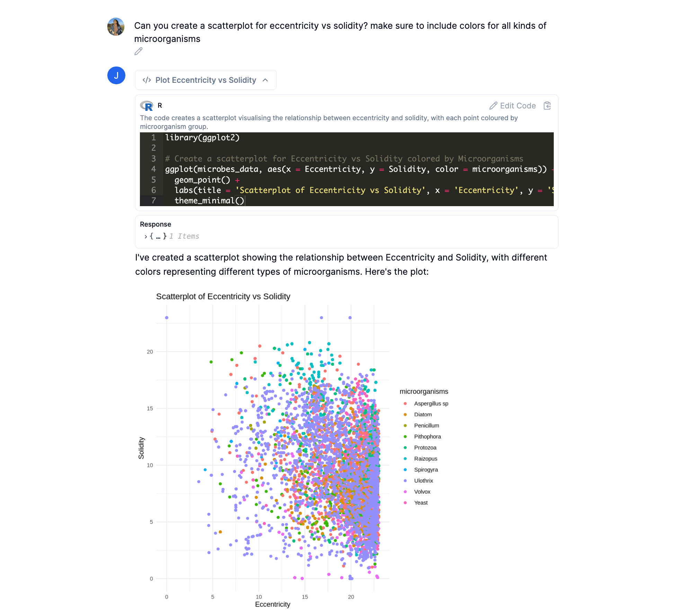The width and height of the screenshot is (676, 616).
Task: Click the user's profile avatar picture
Action: [x=116, y=27]
